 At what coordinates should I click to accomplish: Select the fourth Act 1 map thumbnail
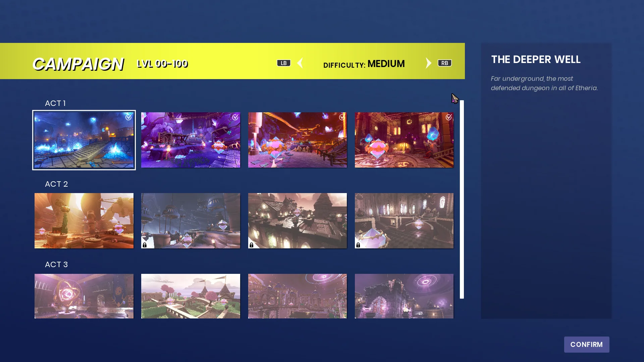404,140
